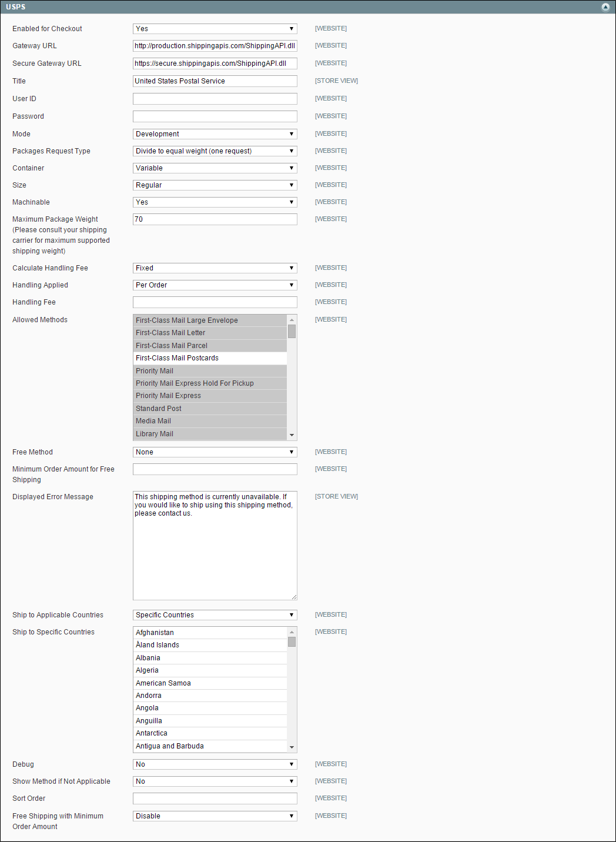Open the Debug dropdown

tap(215, 764)
